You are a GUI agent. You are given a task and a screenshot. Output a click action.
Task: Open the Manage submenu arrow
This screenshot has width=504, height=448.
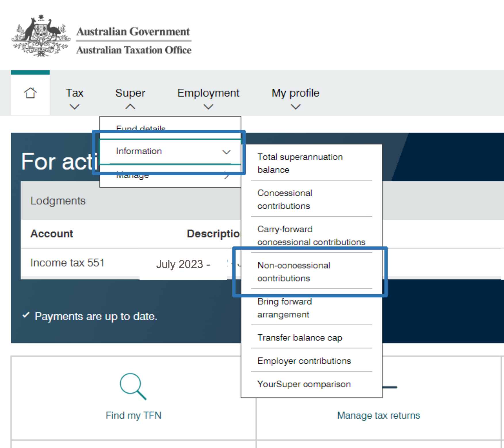tap(227, 175)
